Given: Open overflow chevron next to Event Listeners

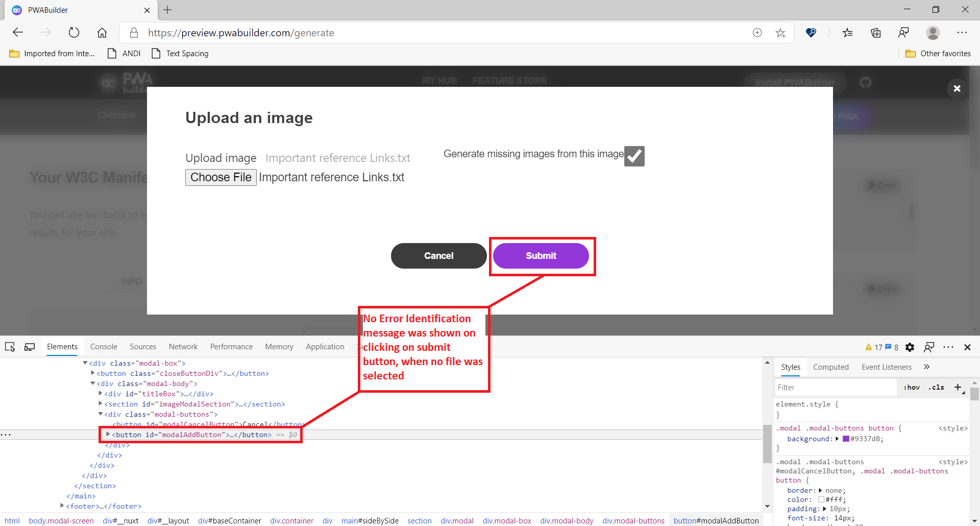Looking at the screenshot, I should (x=926, y=367).
